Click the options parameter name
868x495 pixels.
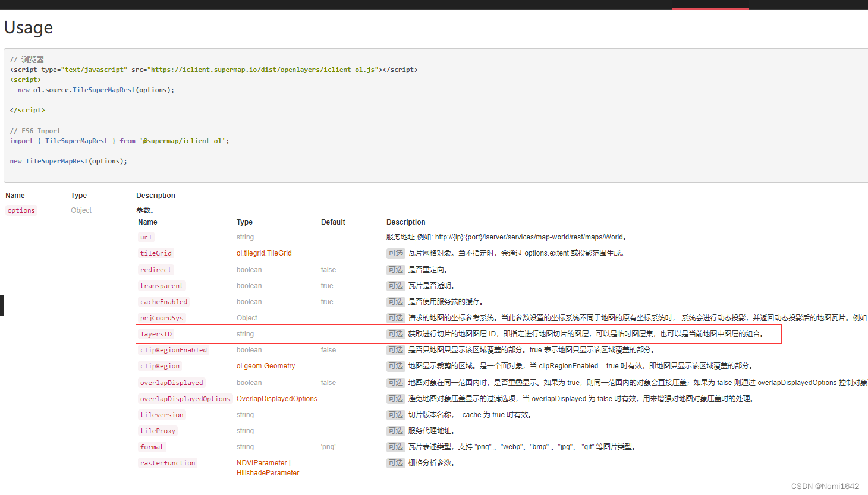tap(21, 210)
